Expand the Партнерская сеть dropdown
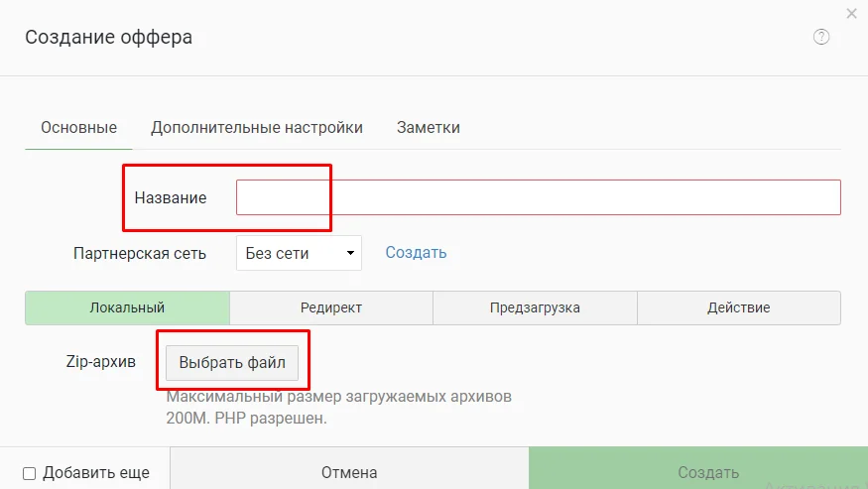The image size is (868, 489). click(x=299, y=253)
